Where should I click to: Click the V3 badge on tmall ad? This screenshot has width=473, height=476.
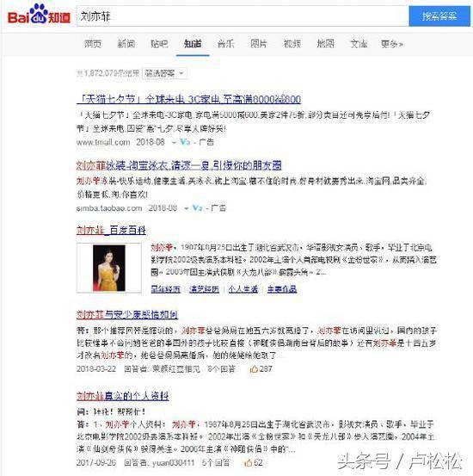click(185, 142)
